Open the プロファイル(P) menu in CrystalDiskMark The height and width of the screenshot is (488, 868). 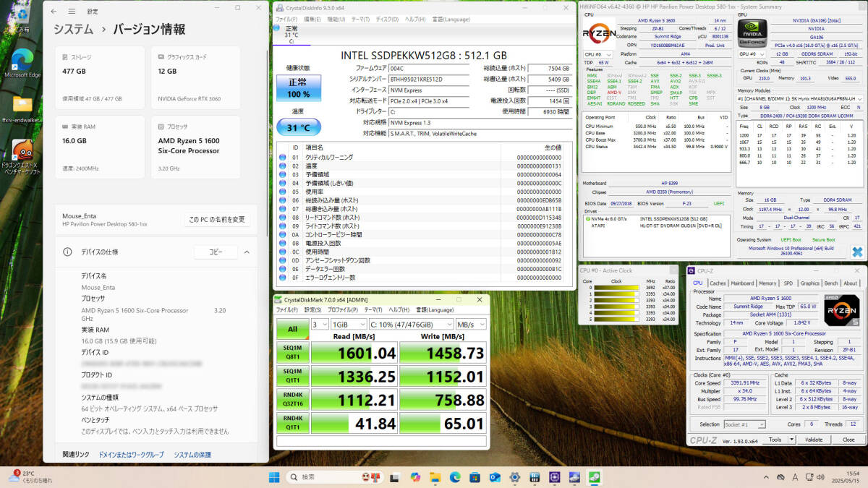[x=342, y=309]
